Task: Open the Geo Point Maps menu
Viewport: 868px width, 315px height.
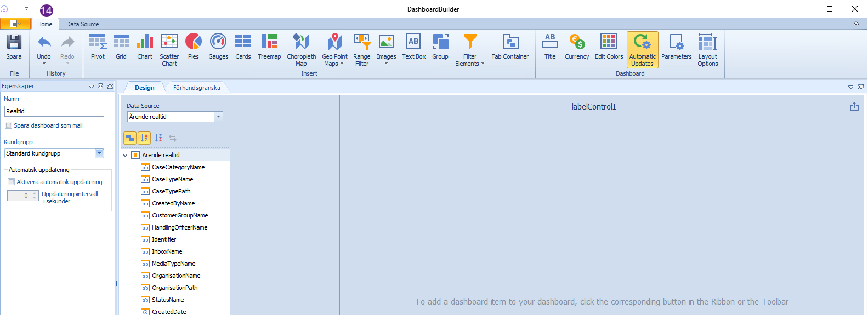Action: pyautogui.click(x=334, y=50)
